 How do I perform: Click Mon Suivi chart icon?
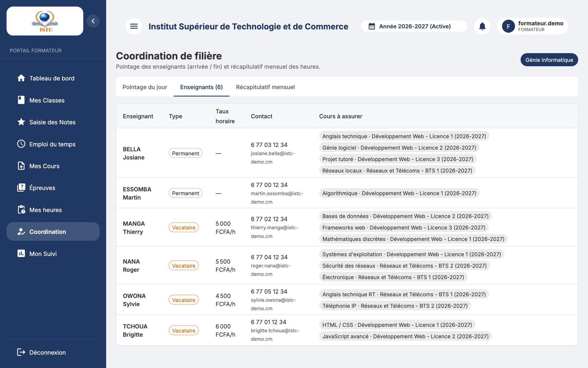click(x=21, y=254)
